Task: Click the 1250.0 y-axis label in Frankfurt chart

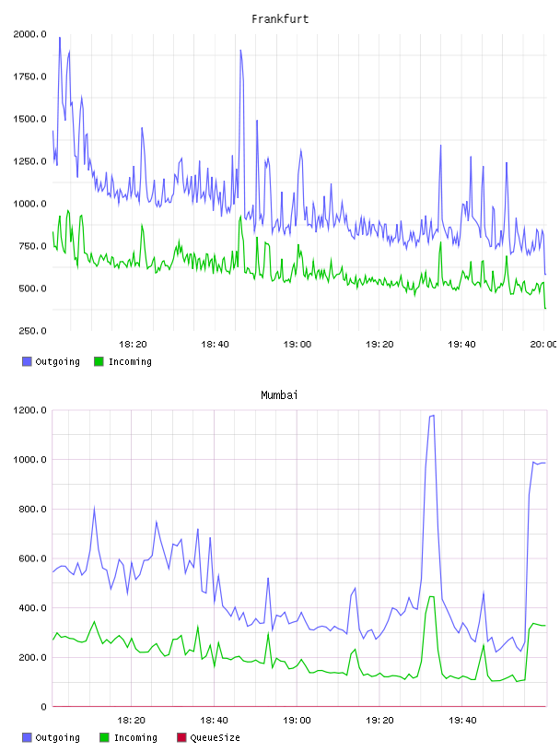Action: [x=29, y=161]
